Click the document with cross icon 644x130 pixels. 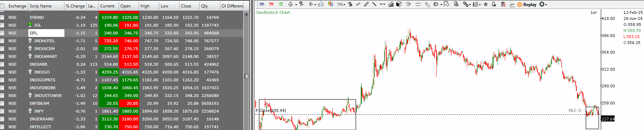[456, 4]
